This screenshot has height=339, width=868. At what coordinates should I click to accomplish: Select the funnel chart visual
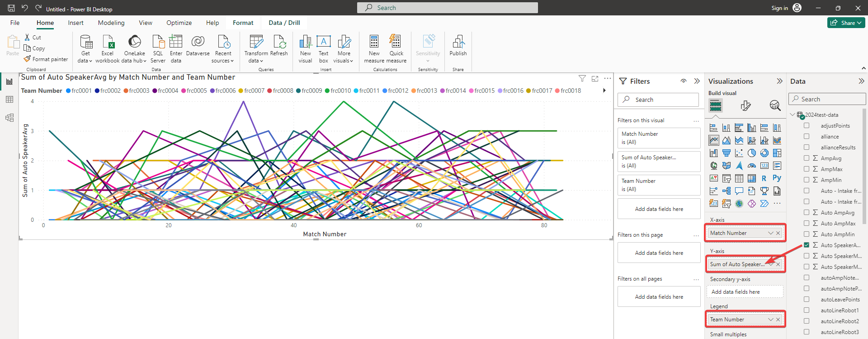pos(726,153)
